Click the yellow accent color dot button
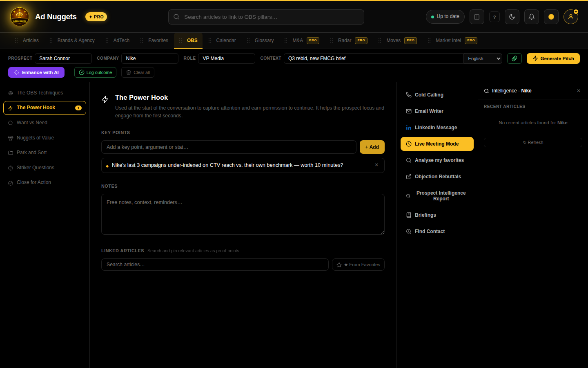The image size is (588, 368). (x=551, y=17)
